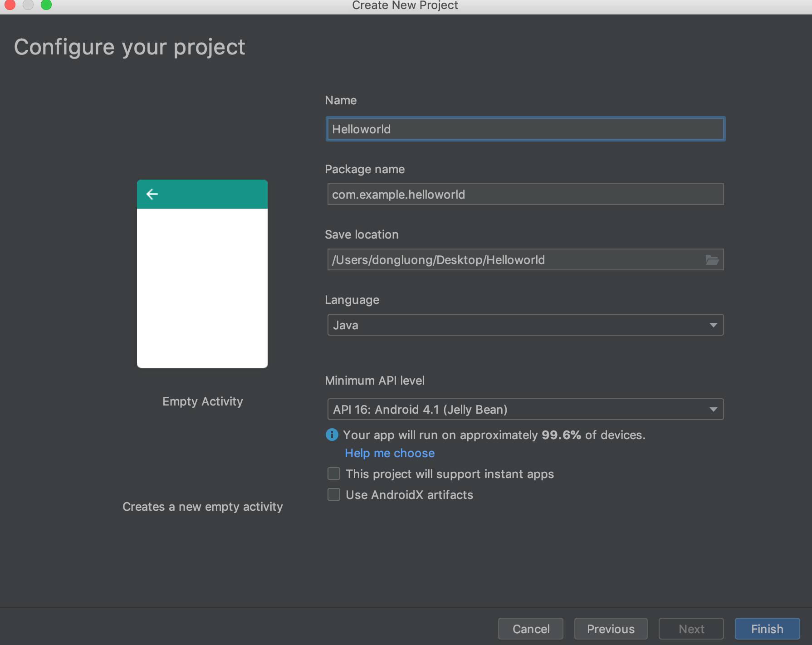The height and width of the screenshot is (645, 812).
Task: Open the Language dropdown showing Java
Action: pyautogui.click(x=525, y=325)
